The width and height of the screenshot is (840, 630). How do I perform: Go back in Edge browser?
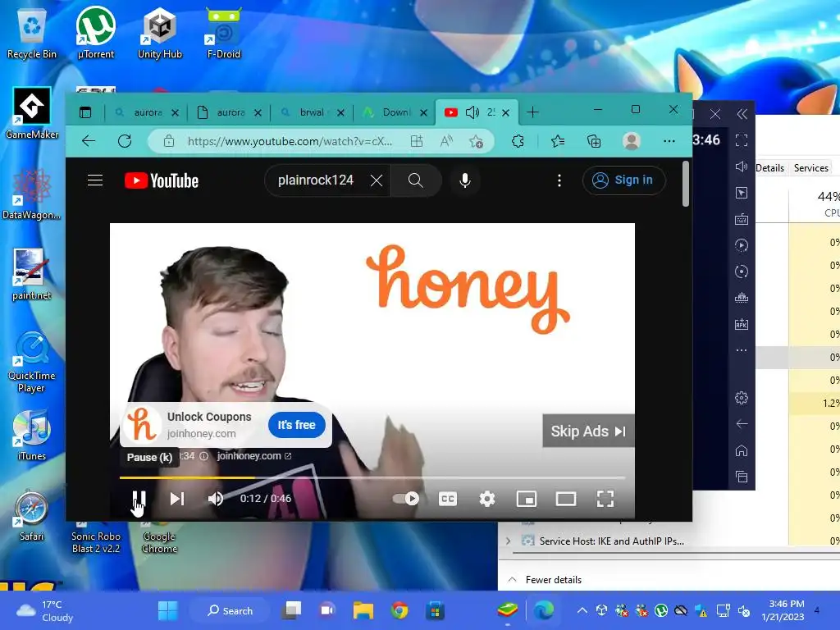tap(89, 141)
